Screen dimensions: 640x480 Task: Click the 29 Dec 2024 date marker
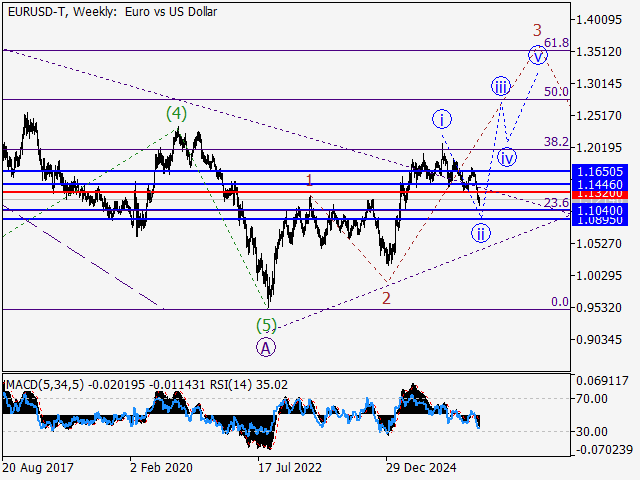point(421,467)
